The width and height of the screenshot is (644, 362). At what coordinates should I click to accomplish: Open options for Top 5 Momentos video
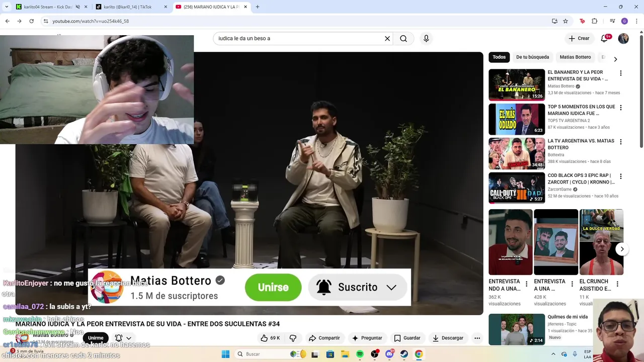pos(620,108)
